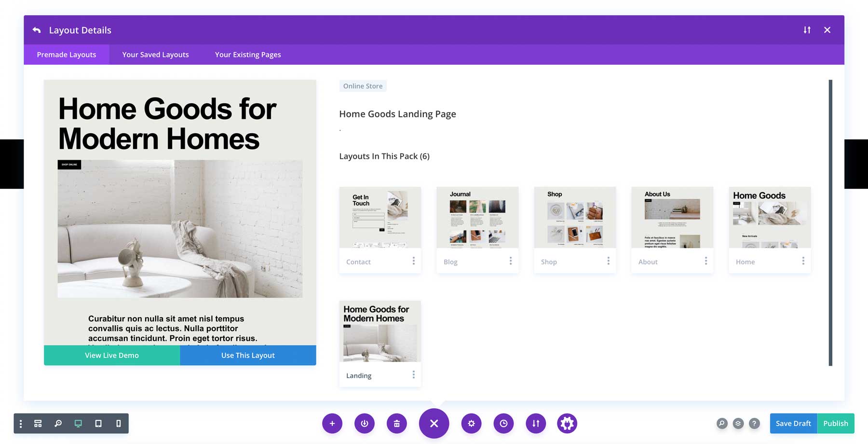Switch to tablet preview mode
Viewport: 868px width, 444px height.
[98, 423]
